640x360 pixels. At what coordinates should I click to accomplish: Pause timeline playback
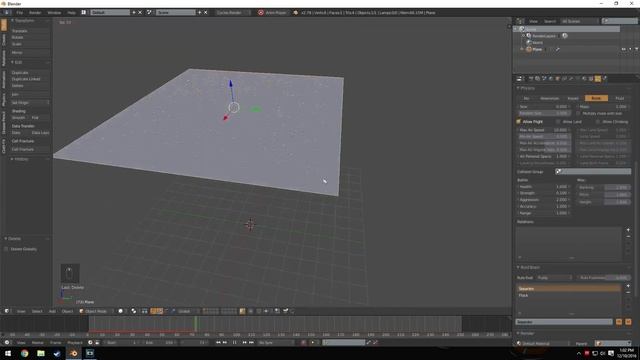point(235,342)
